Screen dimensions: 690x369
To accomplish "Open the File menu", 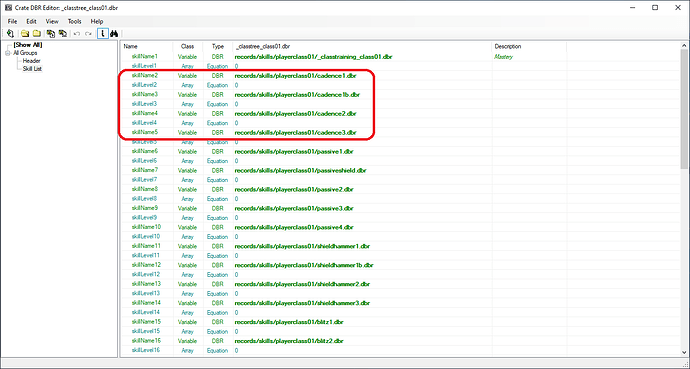I will pyautogui.click(x=12, y=21).
